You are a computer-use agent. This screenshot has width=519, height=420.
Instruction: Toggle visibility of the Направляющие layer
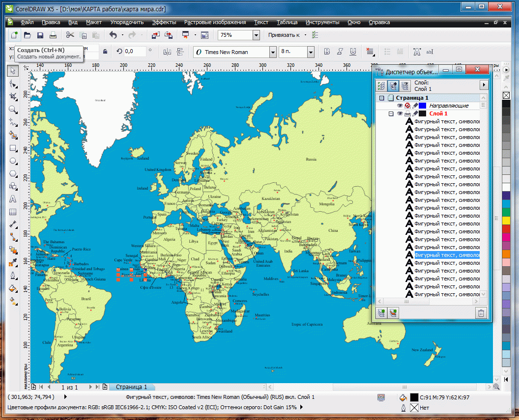(x=400, y=106)
